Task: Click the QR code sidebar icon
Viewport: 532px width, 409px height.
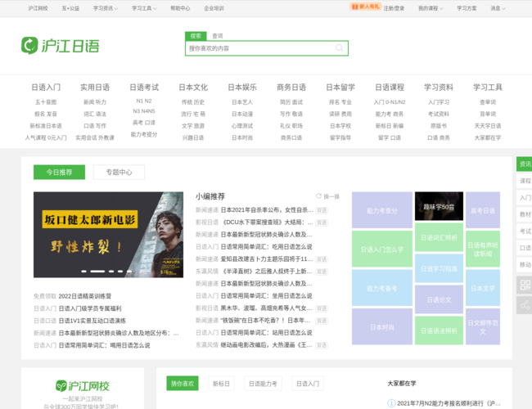Action: [x=524, y=285]
